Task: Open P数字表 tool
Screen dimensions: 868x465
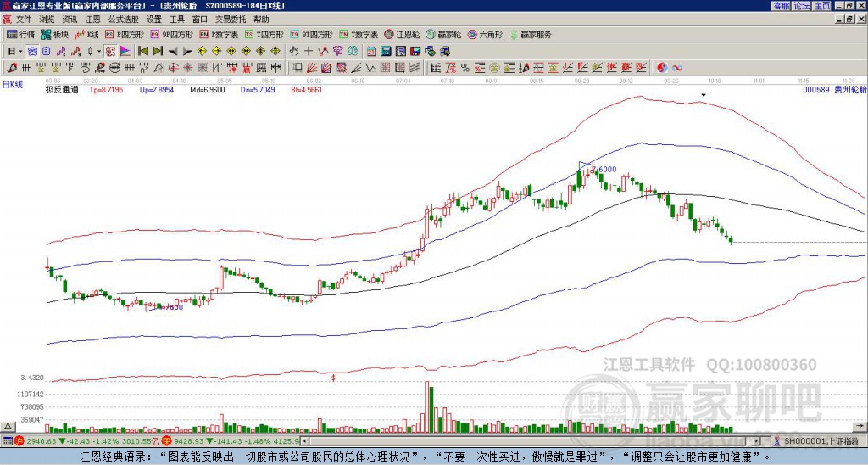Action: [x=219, y=34]
